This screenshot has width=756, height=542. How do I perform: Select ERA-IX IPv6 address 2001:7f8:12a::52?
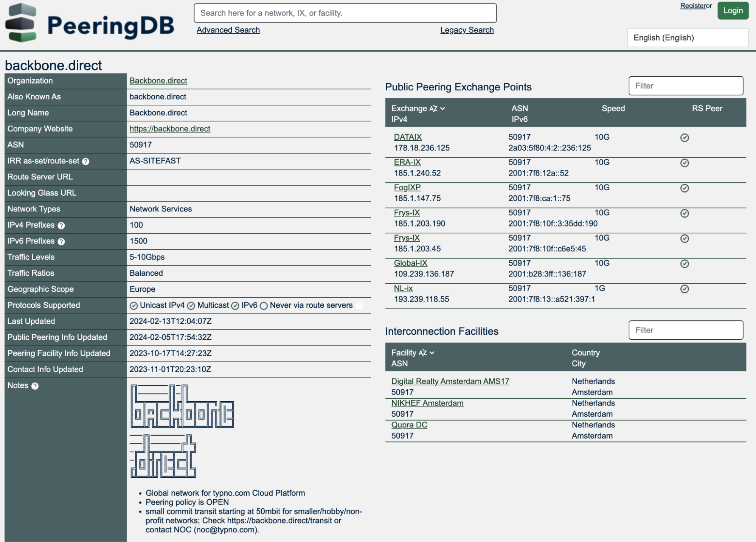538,173
